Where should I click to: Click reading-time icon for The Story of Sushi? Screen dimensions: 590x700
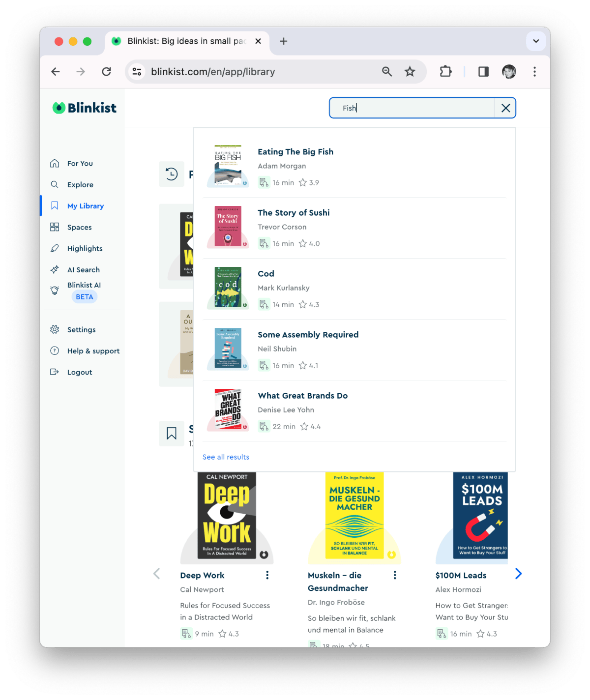(x=264, y=244)
